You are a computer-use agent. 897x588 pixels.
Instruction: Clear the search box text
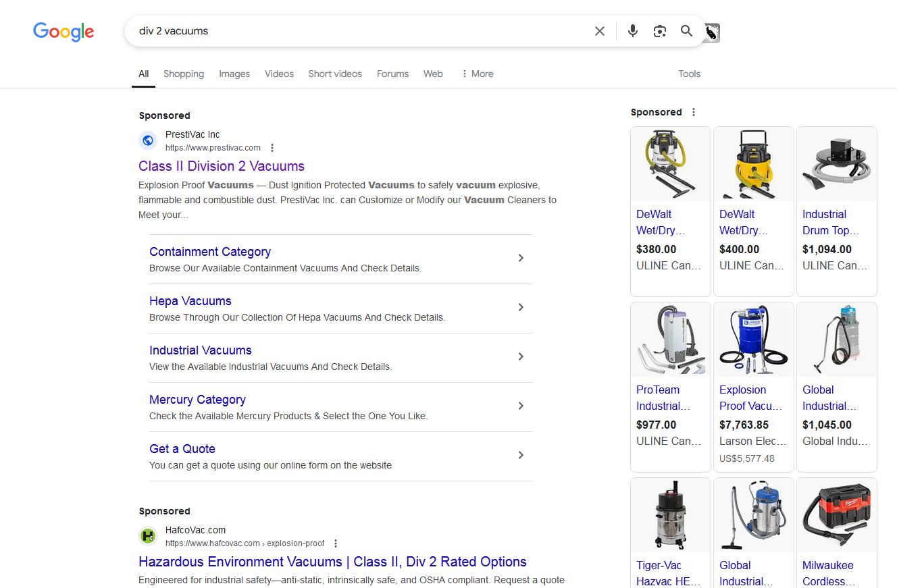(x=600, y=31)
